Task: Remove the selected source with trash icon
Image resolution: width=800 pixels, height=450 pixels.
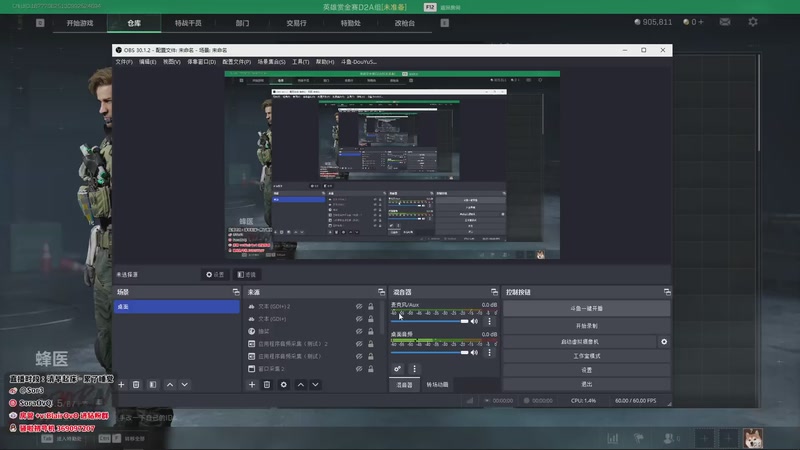Action: coord(267,385)
